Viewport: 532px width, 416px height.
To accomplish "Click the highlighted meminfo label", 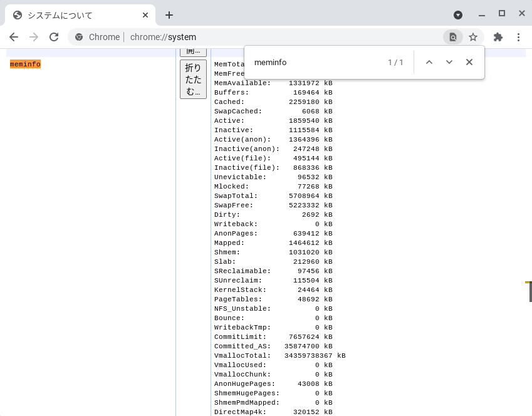I will point(25,64).
